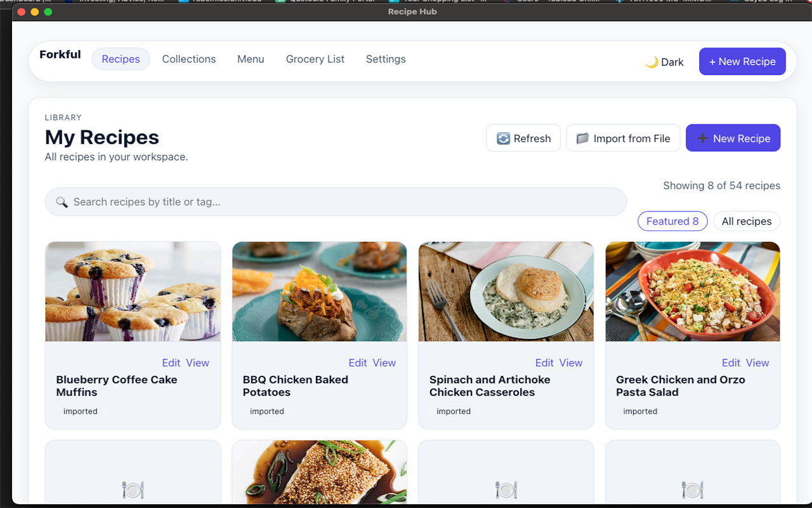Click New Recipe button in library header
Viewport: 812px width, 508px height.
click(733, 138)
